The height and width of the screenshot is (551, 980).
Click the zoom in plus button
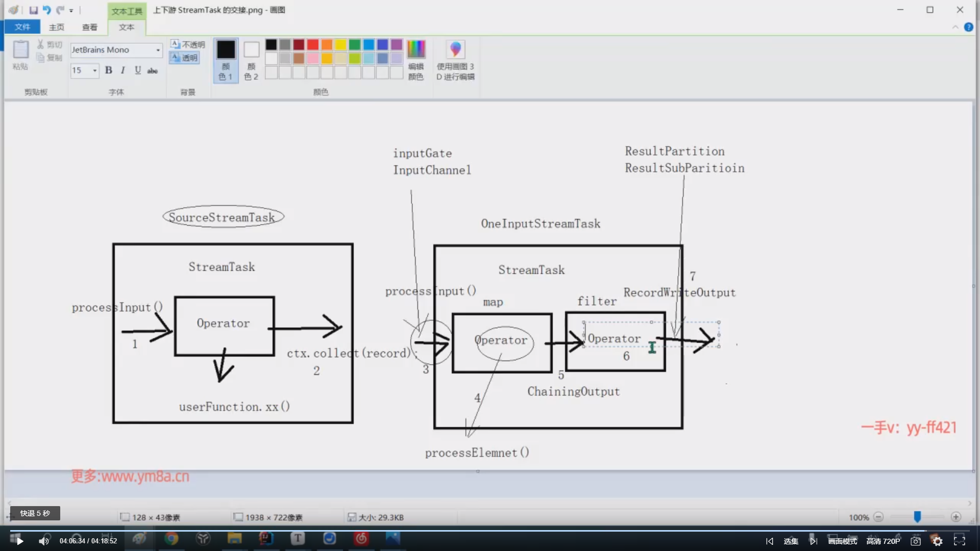pyautogui.click(x=956, y=517)
